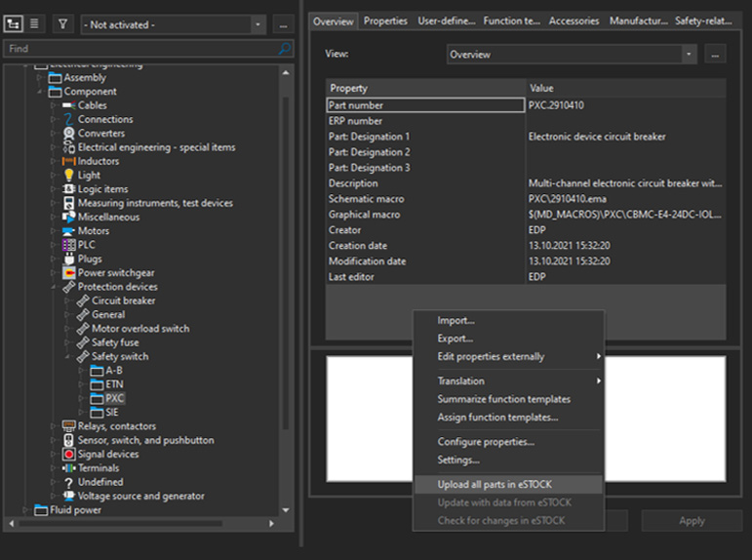Switch to the Properties tab
The image size is (752, 560).
[x=385, y=20]
